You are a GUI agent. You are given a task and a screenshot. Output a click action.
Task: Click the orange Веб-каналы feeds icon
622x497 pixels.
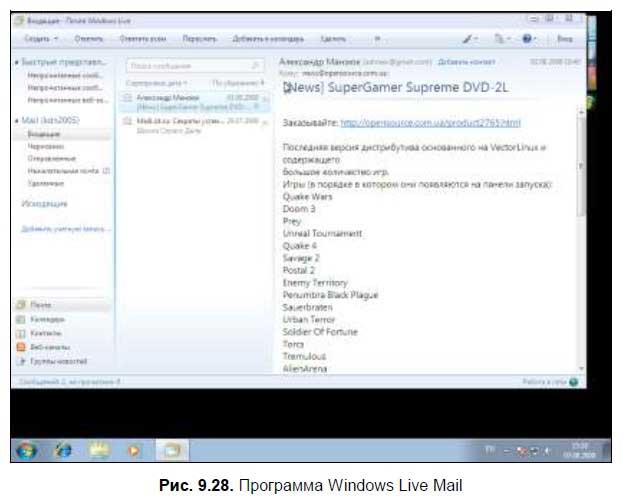(21, 347)
